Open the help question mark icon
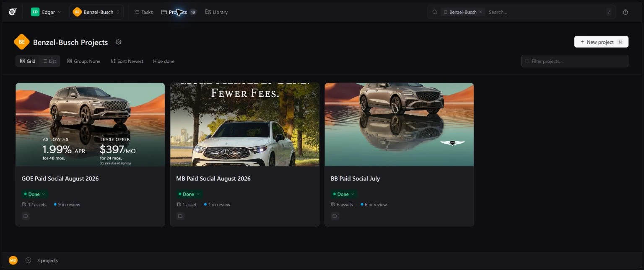644x270 pixels. point(28,260)
